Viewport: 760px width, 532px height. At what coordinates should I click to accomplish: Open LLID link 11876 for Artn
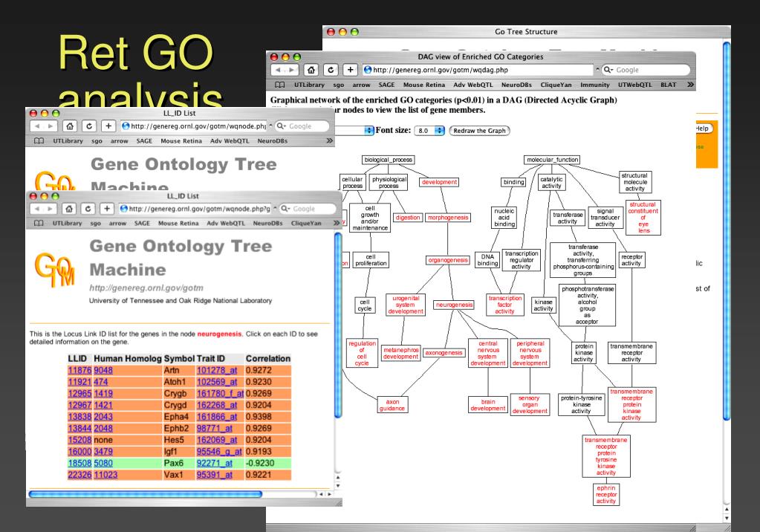point(79,371)
